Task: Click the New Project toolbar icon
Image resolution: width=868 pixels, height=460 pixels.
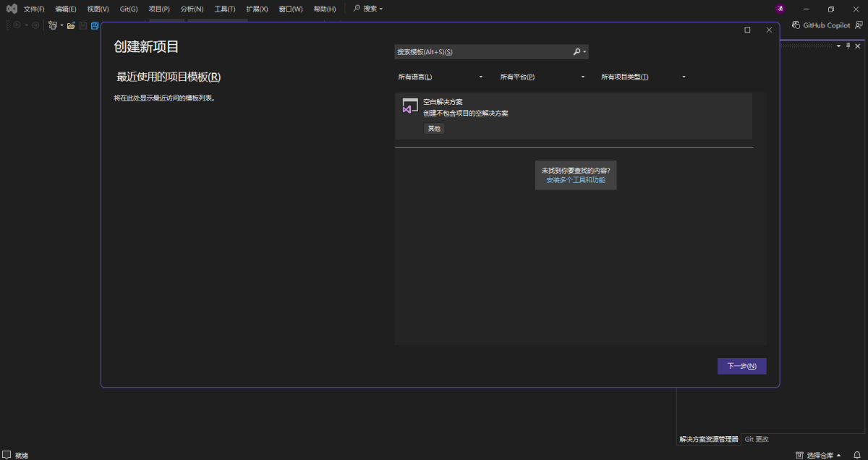Action: point(52,25)
